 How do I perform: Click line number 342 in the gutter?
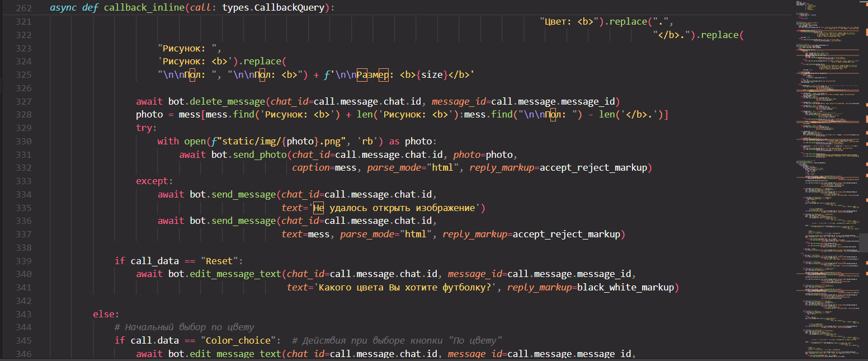[x=25, y=301]
